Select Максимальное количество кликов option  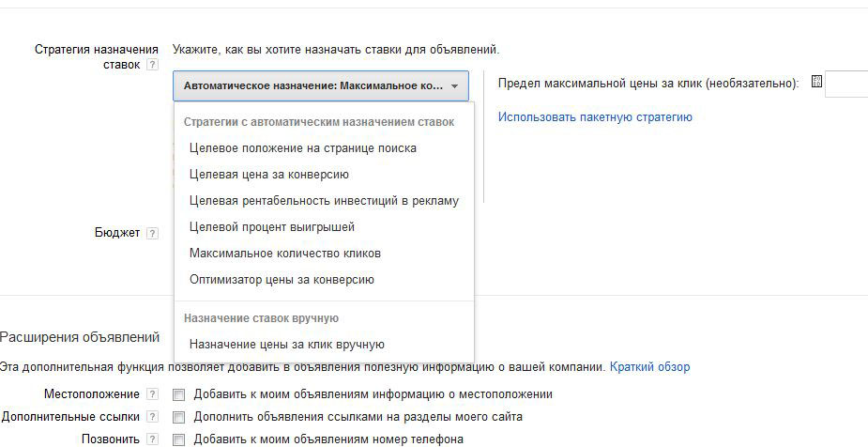[x=284, y=253]
